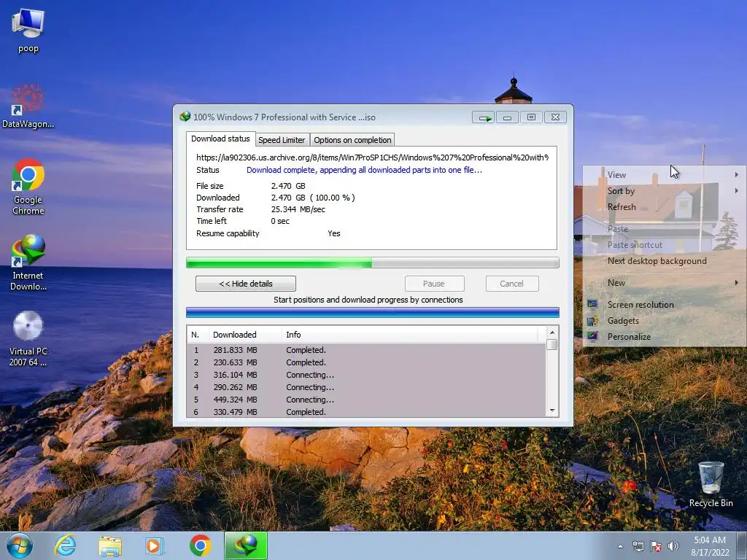This screenshot has width=747, height=560.
Task: Expand the View submenu in context menu
Action: pyautogui.click(x=664, y=175)
